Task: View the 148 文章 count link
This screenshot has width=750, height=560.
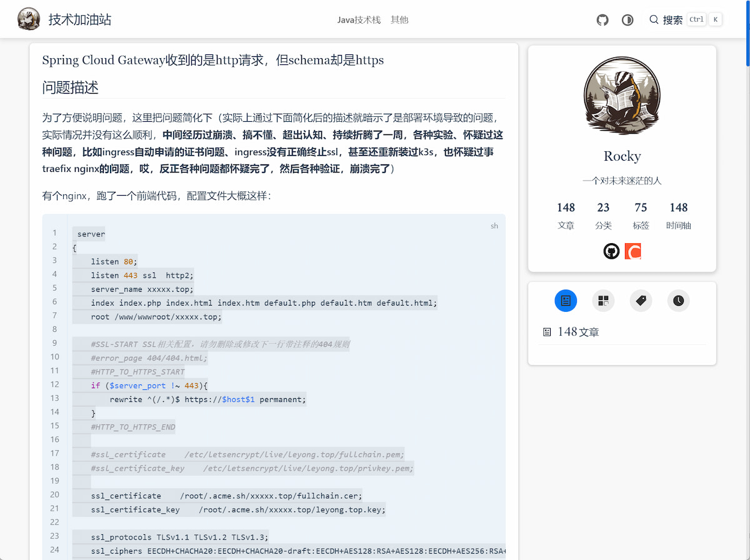Action: [x=566, y=216]
